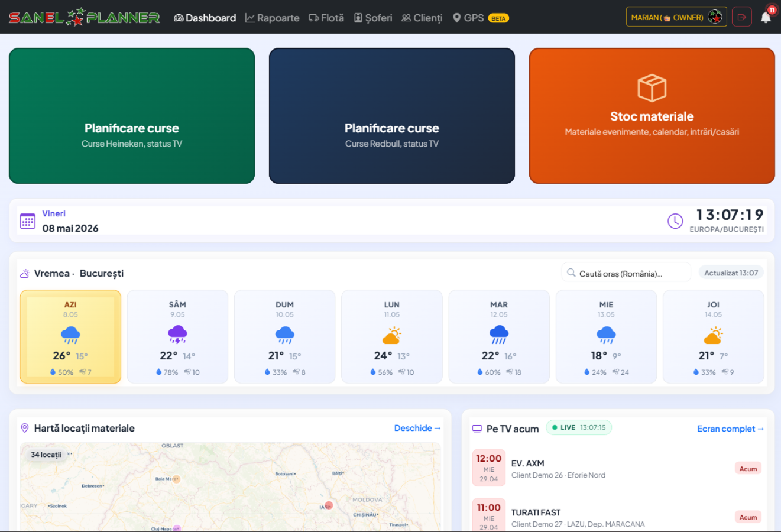Click the partly sunny icon for JOI
The height and width of the screenshot is (532, 781).
pyautogui.click(x=714, y=335)
